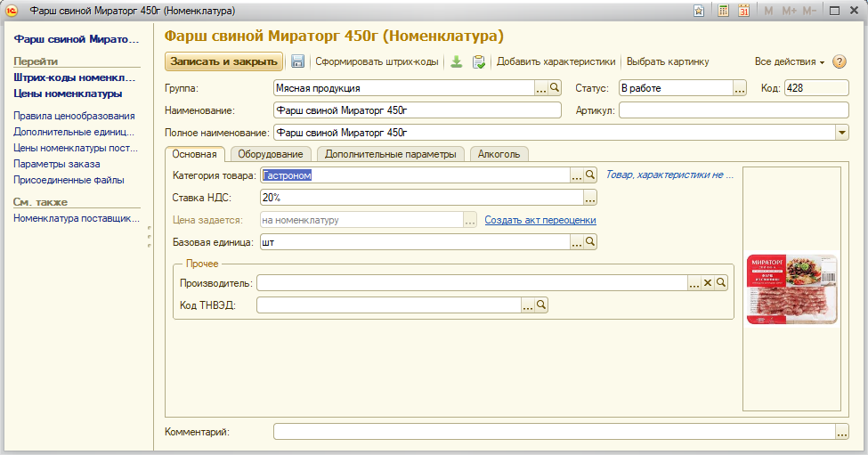Viewport: 868px width, 455px height.
Task: Click the Комментарий input field
Action: 554,432
